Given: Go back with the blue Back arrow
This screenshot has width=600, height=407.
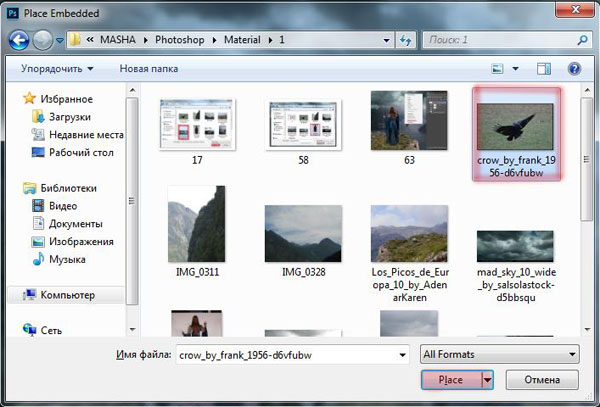Looking at the screenshot, I should (x=18, y=40).
